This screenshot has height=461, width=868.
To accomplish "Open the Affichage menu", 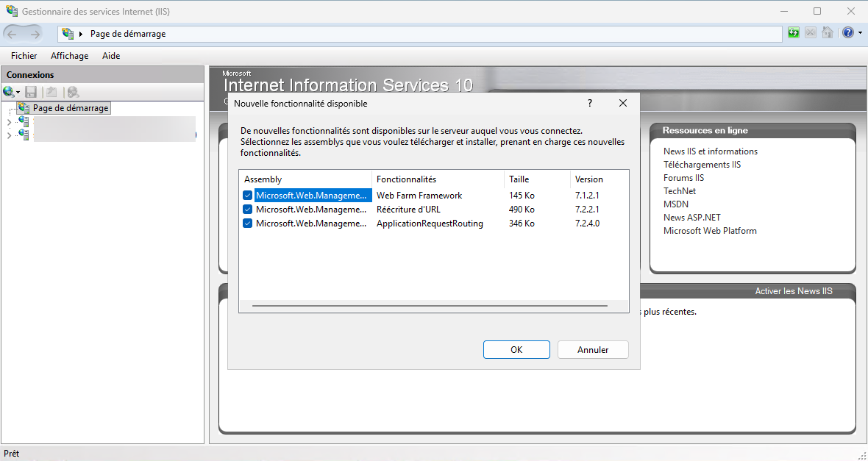I will click(x=69, y=56).
